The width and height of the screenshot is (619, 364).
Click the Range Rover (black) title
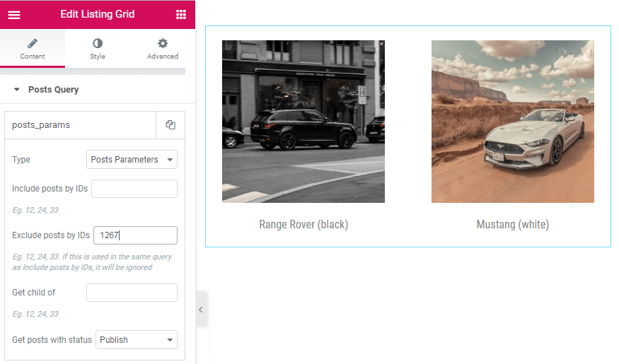click(303, 224)
